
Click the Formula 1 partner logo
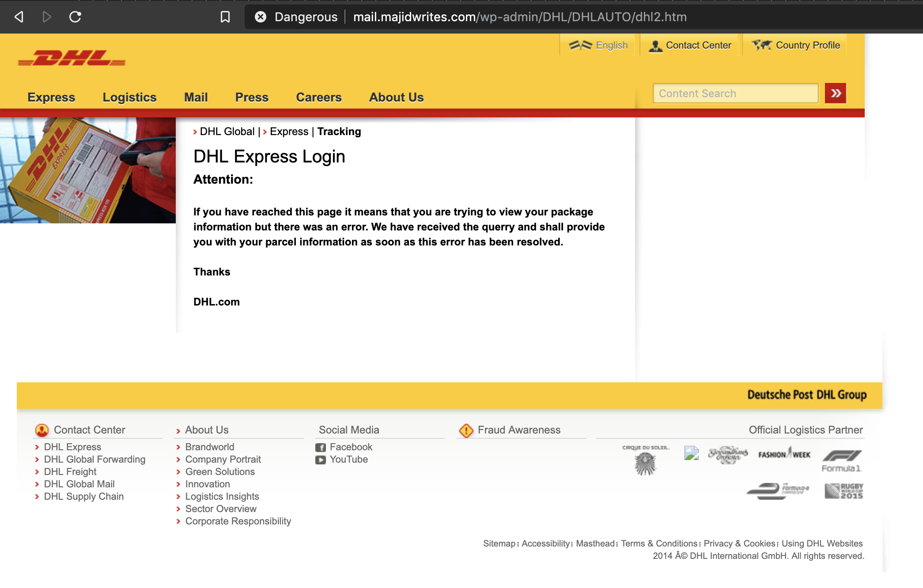[x=842, y=460]
